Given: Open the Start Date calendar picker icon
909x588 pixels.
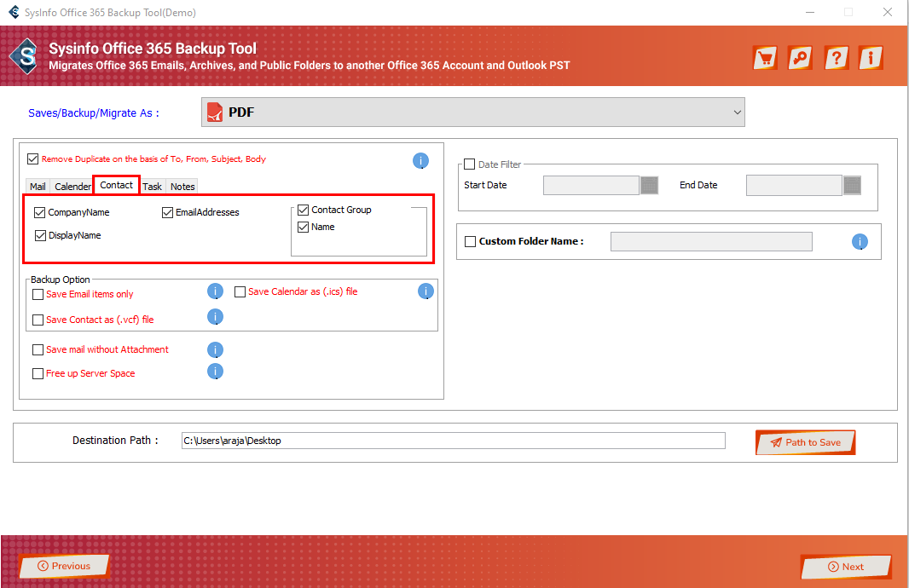Looking at the screenshot, I should pyautogui.click(x=649, y=186).
